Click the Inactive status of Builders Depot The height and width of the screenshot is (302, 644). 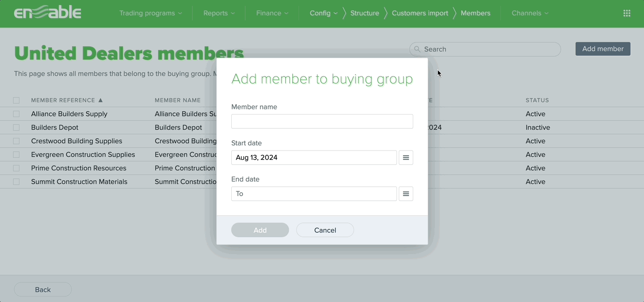coord(538,127)
